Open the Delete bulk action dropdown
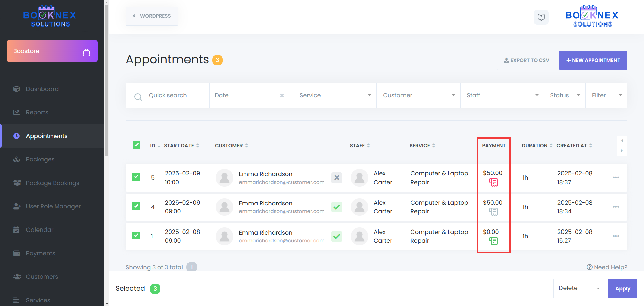The height and width of the screenshot is (306, 644). click(x=579, y=288)
